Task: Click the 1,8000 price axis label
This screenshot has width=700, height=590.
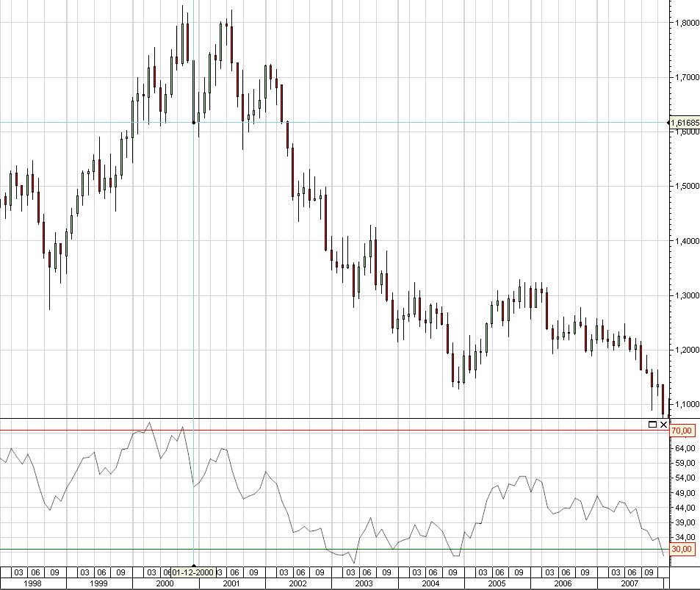Action: pos(687,23)
